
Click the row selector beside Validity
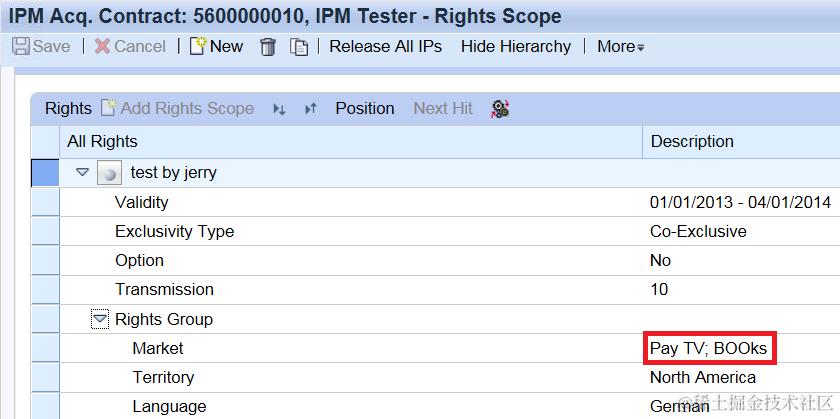46,202
